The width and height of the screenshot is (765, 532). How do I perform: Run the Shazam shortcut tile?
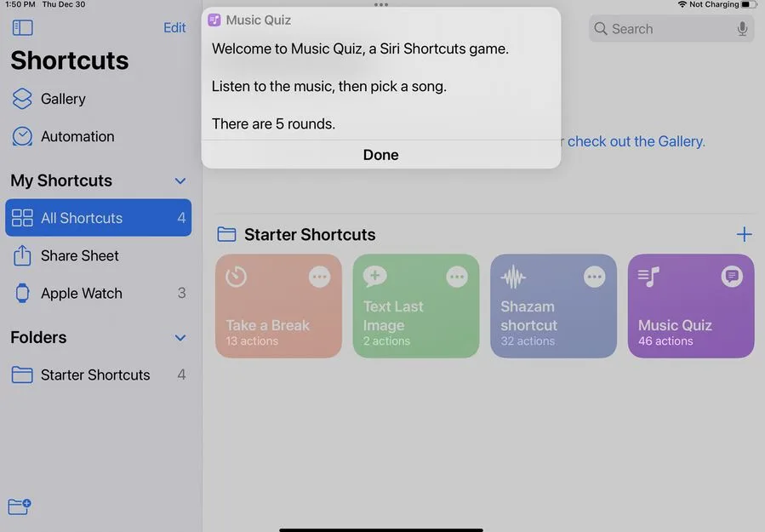coord(554,306)
